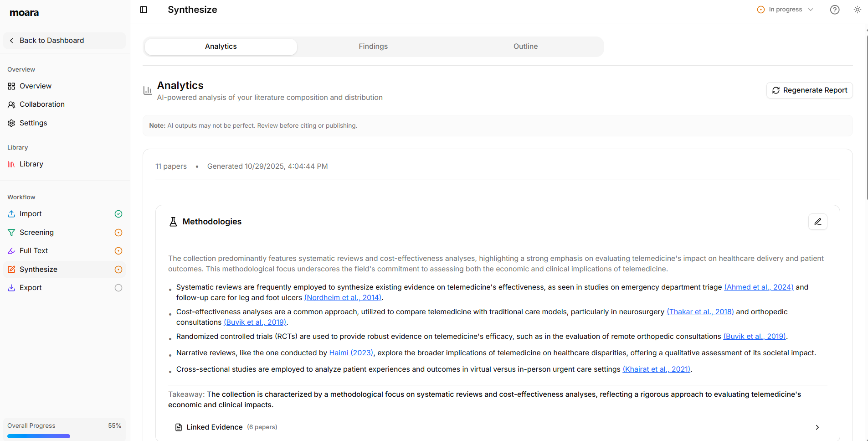Toggle the Synthesize step status circle
This screenshot has width=868, height=441.
(118, 269)
